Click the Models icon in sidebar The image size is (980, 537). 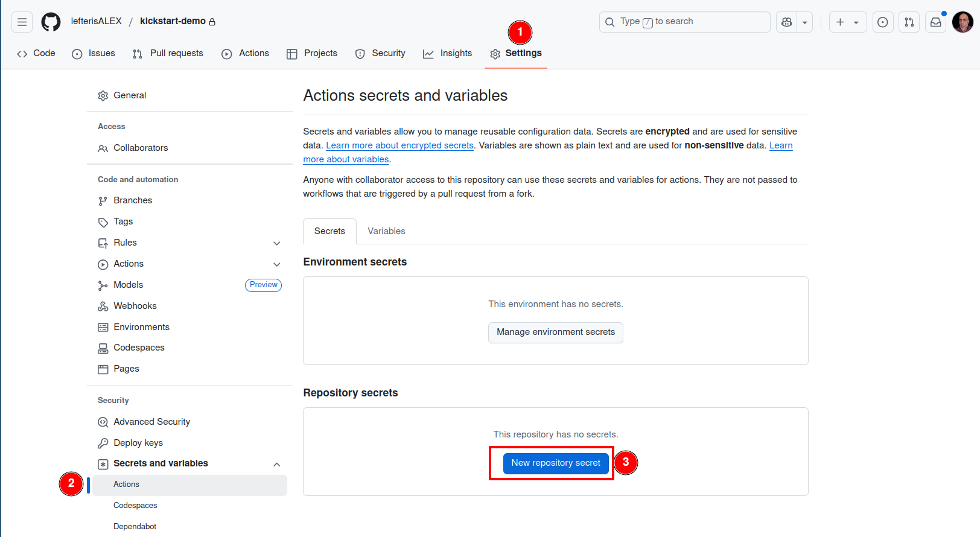click(x=103, y=285)
